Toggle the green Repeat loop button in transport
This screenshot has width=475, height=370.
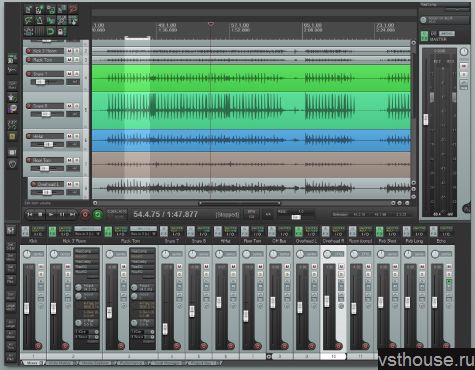point(98,215)
